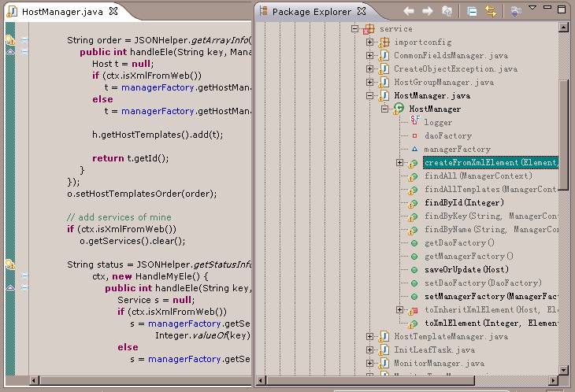The image size is (575, 392).
Task: Select findAllTemplates(ManagerCont entry
Action: pyautogui.click(x=491, y=190)
